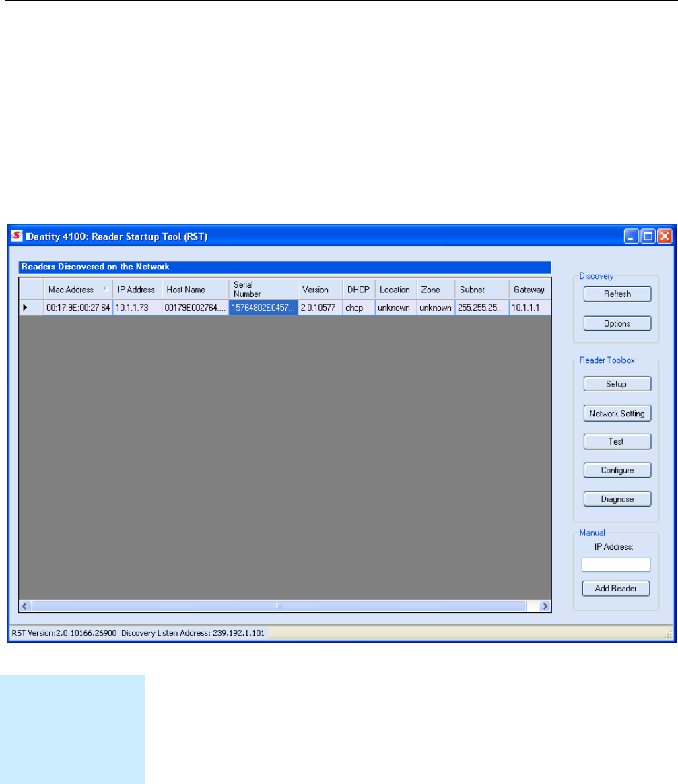This screenshot has width=678, height=784.
Task: Click the RST Version status bar text
Action: [64, 633]
